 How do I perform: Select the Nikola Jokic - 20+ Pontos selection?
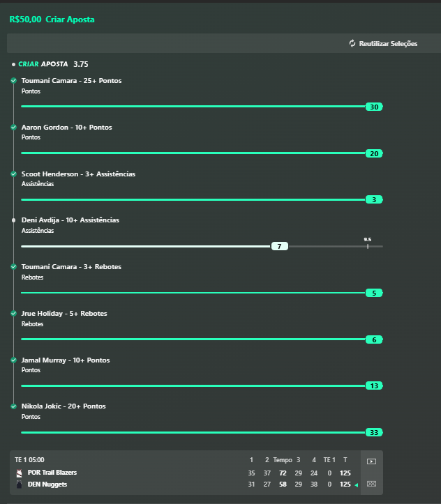[63, 406]
